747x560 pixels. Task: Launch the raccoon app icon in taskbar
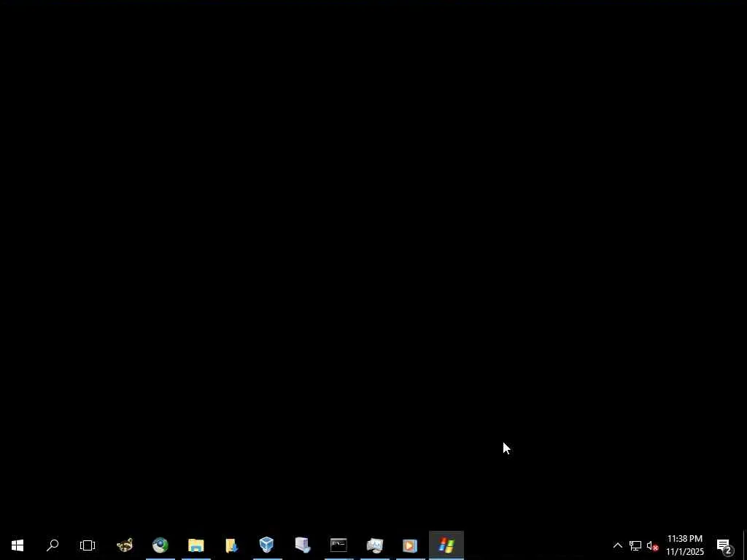click(125, 545)
